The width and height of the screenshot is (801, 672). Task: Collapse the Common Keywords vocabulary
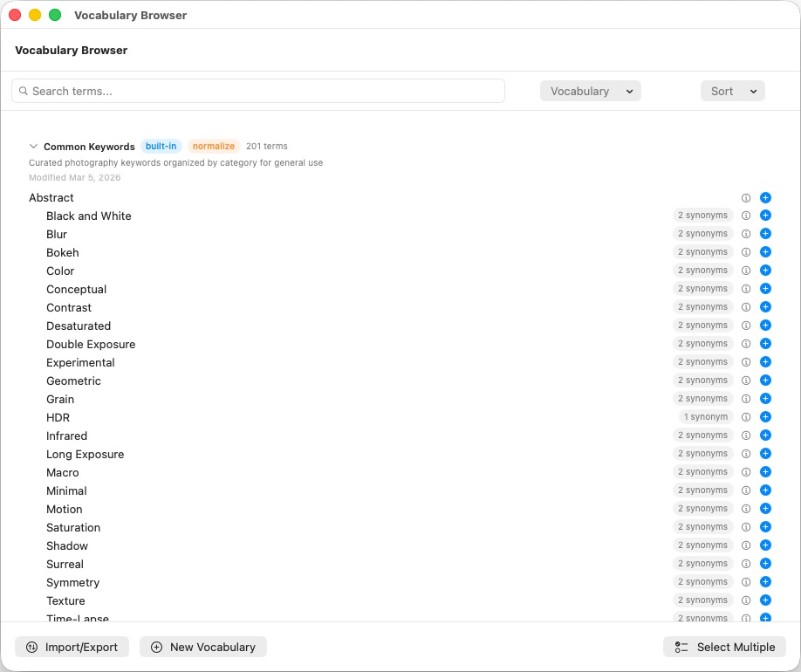pyautogui.click(x=33, y=146)
